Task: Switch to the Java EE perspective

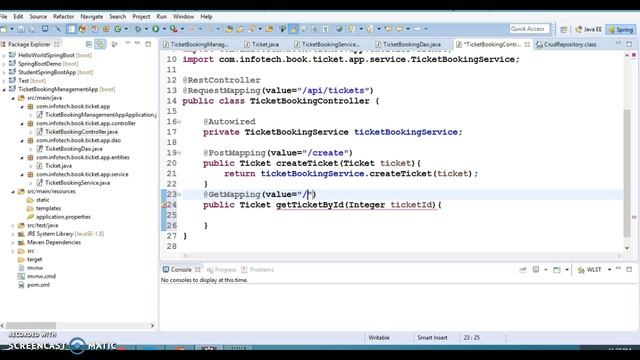Action: 588,29
